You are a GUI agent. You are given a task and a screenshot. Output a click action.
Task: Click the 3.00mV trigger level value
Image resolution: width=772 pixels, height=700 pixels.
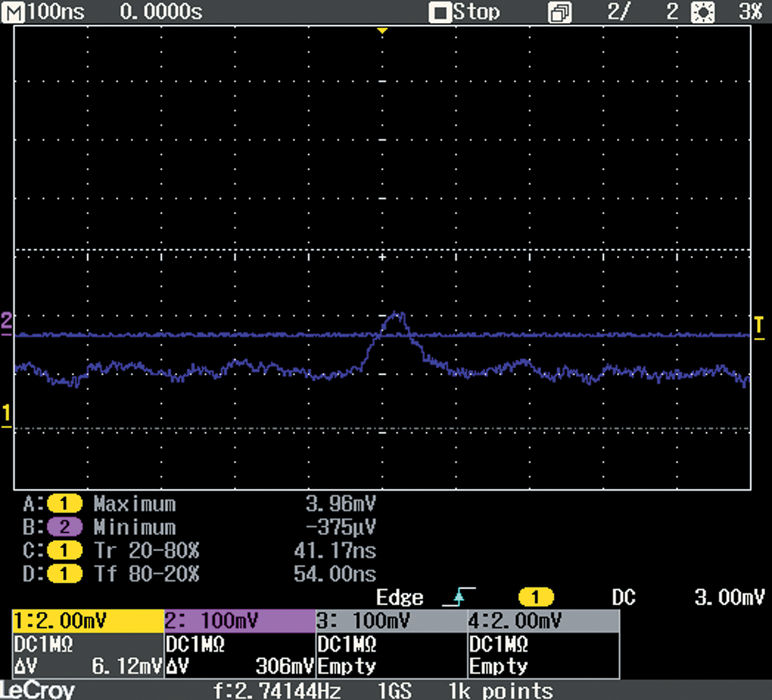point(729,598)
